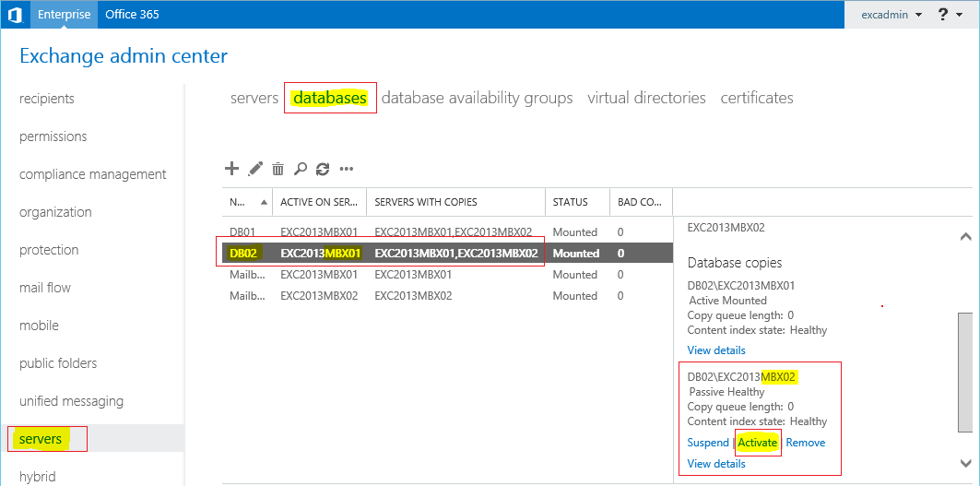The width and height of the screenshot is (980, 486).
Task: Switch to the Office 365 tab
Action: coord(132,14)
